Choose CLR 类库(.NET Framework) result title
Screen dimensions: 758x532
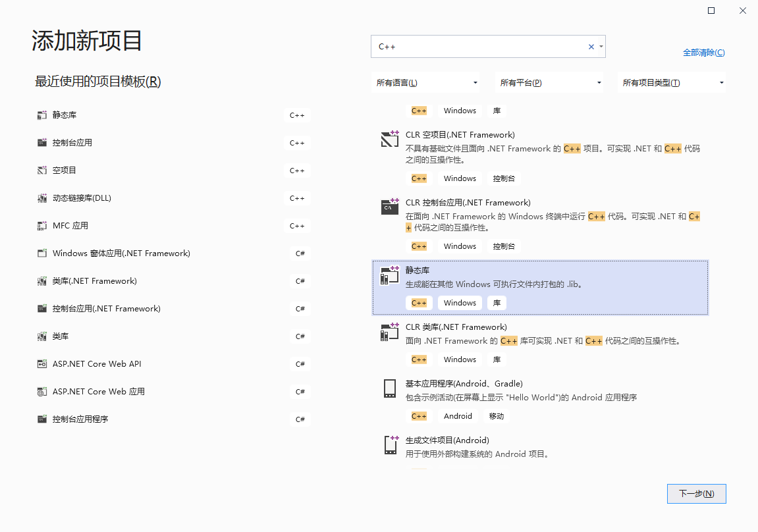pos(456,327)
